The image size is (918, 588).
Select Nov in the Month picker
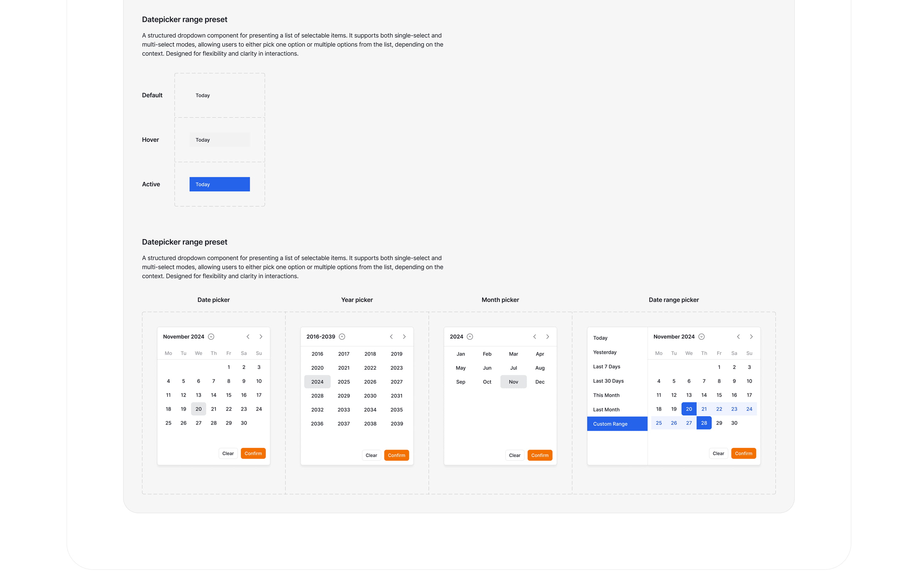point(513,382)
